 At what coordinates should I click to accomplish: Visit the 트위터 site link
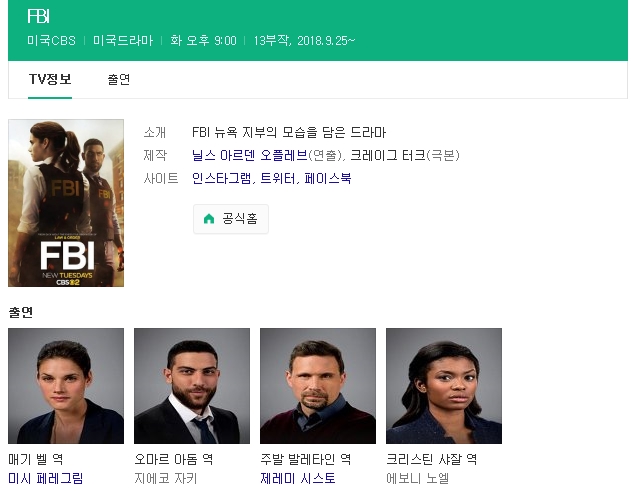tap(277, 179)
